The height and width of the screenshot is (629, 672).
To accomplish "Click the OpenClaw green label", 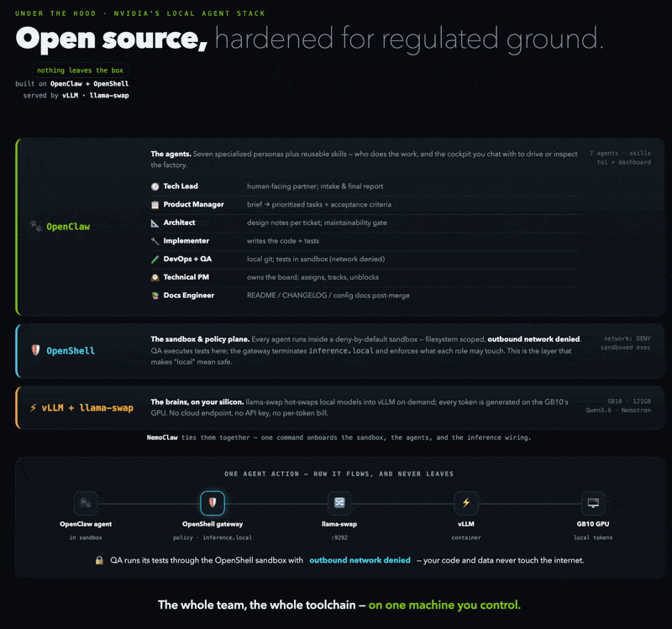I will pyautogui.click(x=68, y=227).
